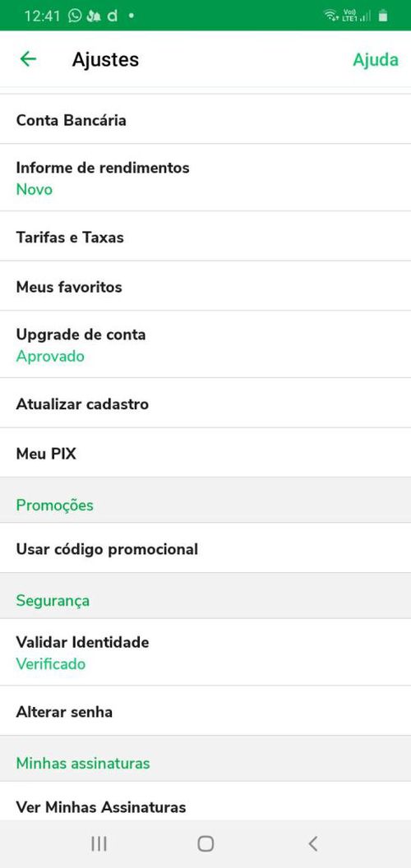411x868 pixels.
Task: Tap the Wi-Fi status icon
Action: click(x=331, y=16)
